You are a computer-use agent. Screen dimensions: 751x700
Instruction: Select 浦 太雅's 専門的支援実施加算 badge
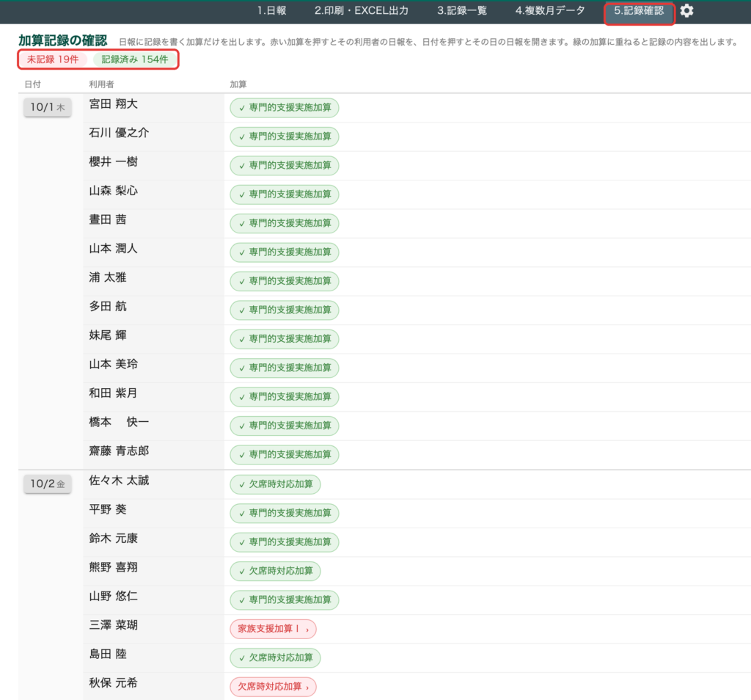(x=285, y=281)
